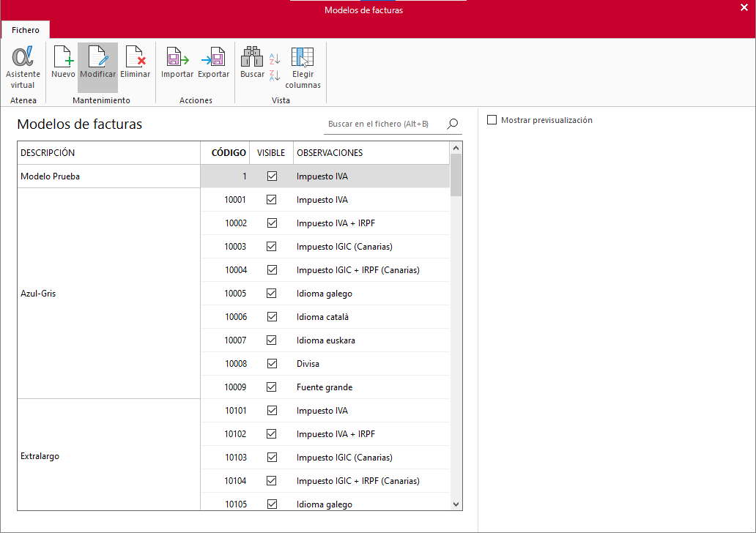
Task: Toggle visible checkbox for code 10001
Action: pyautogui.click(x=272, y=200)
